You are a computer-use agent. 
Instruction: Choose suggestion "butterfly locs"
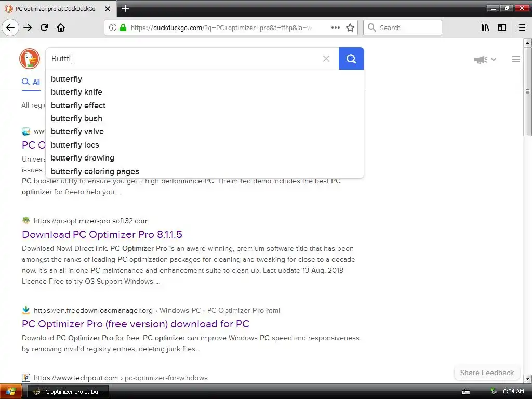205,145
